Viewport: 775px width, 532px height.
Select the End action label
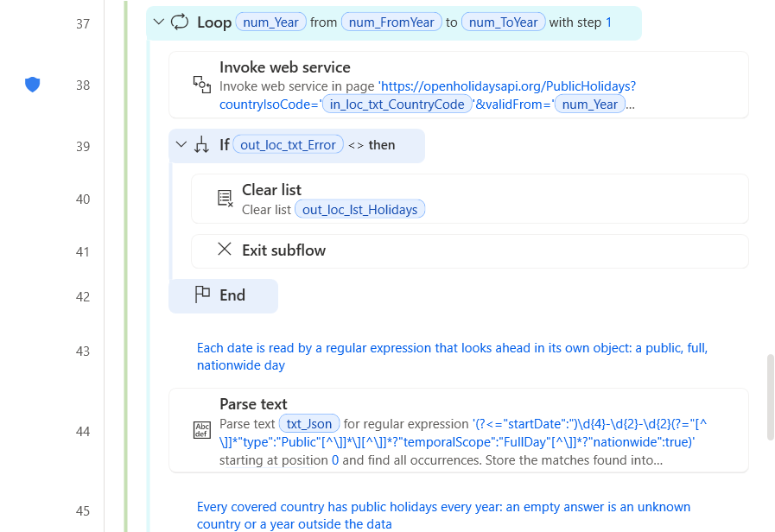tap(232, 294)
